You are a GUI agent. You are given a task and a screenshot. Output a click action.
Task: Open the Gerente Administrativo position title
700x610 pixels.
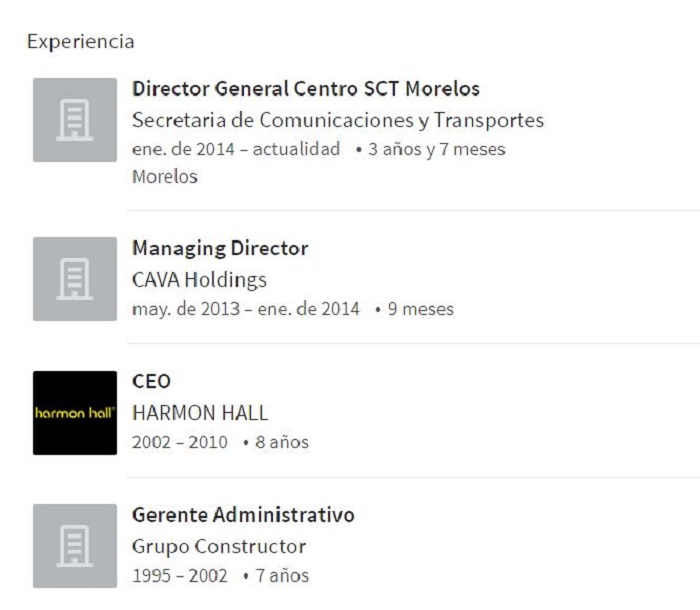click(x=243, y=515)
